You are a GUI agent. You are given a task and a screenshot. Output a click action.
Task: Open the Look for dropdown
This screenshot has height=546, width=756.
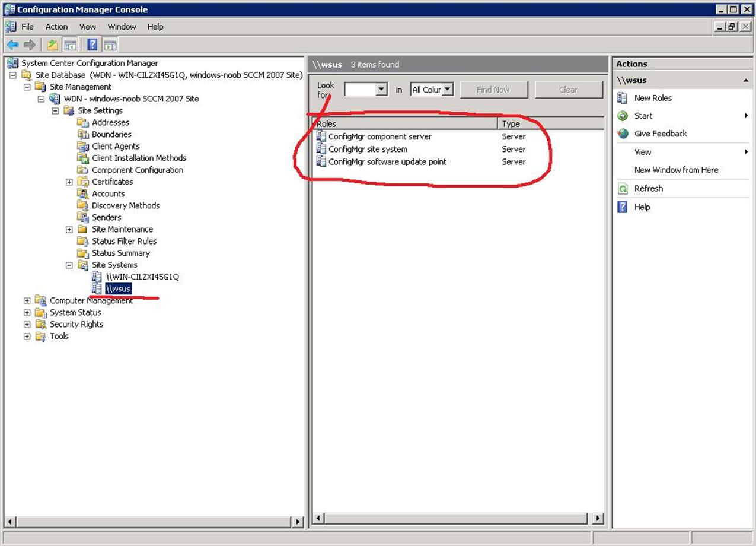click(x=381, y=90)
